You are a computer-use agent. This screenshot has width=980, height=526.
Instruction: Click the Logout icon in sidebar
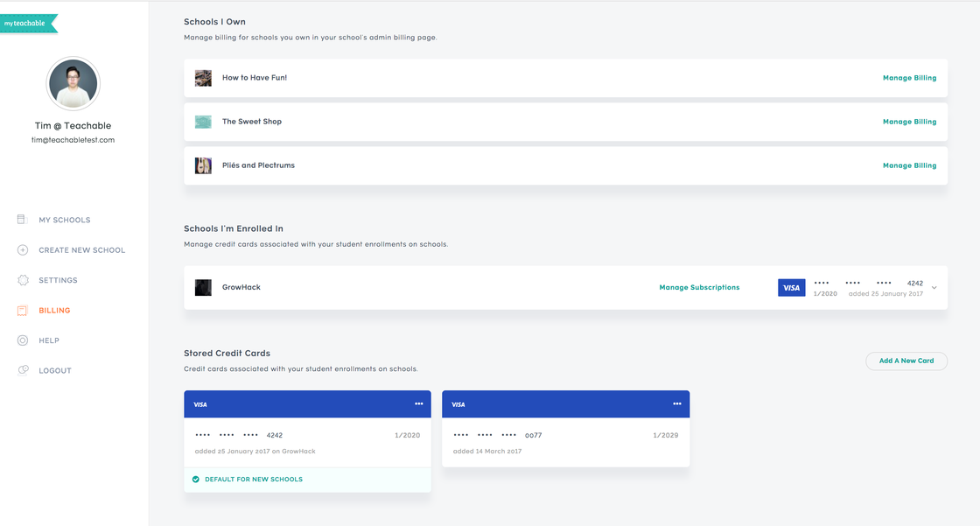pos(23,370)
